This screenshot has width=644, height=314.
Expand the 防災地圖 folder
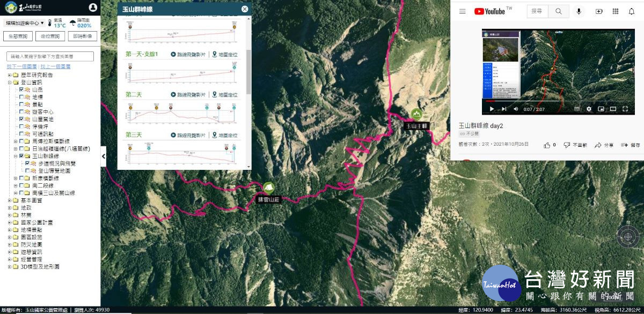tap(9, 244)
